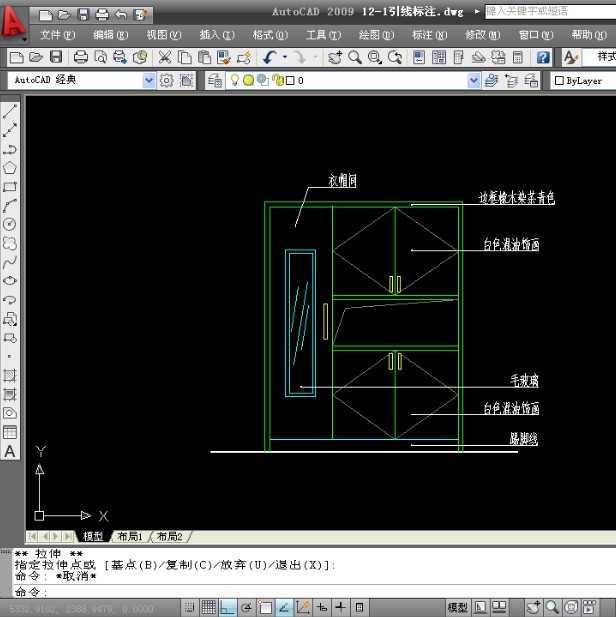Toggle Ortho Mode in status bar
616x617 pixels.
coord(228,607)
